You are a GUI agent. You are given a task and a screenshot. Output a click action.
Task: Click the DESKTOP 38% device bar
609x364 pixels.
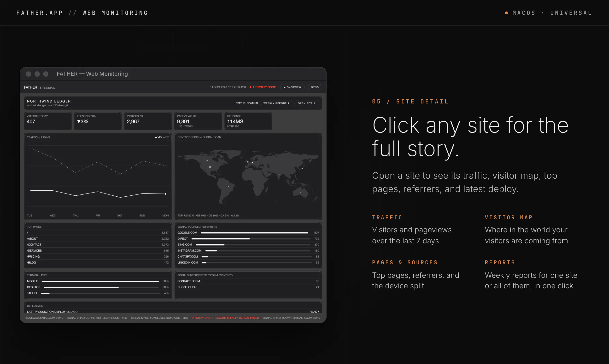(101, 287)
